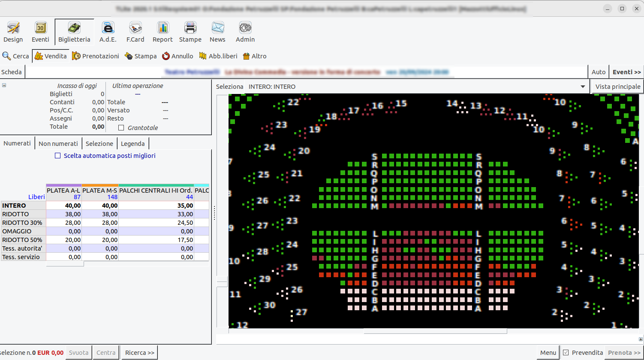Switch to the Non numerati tab
The image size is (644, 360).
(x=58, y=143)
